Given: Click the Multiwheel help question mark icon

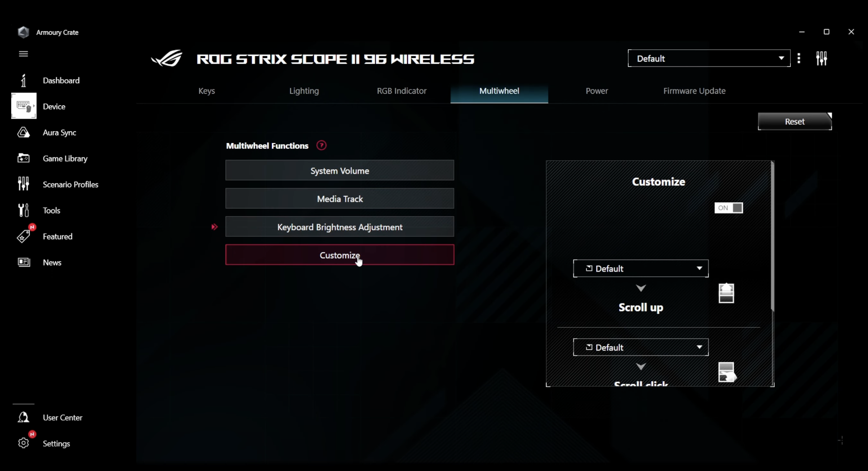Looking at the screenshot, I should (322, 145).
